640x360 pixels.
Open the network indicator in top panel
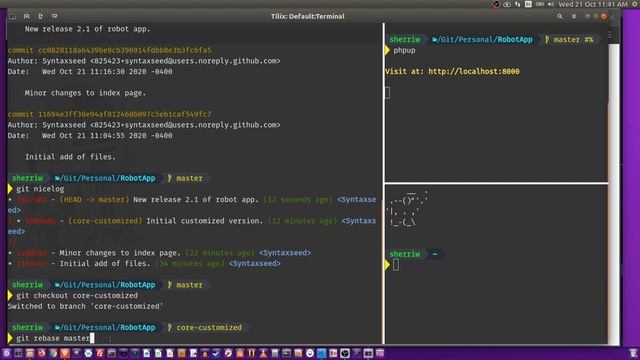click(x=518, y=4)
